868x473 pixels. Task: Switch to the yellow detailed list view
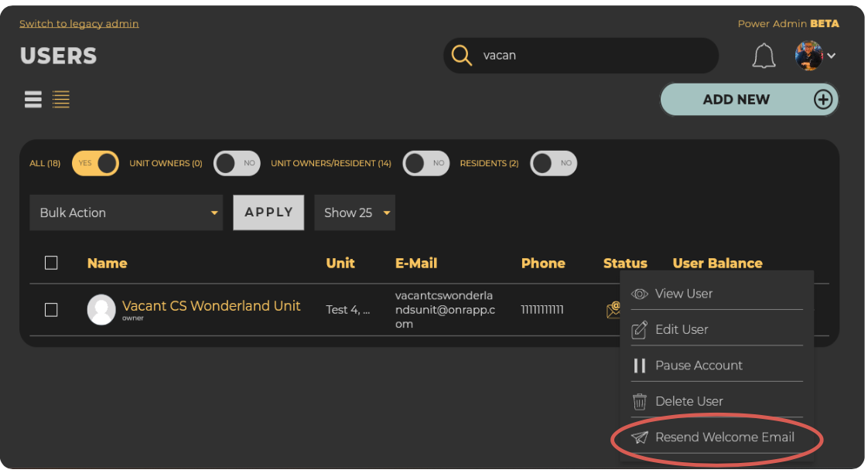pyautogui.click(x=61, y=99)
